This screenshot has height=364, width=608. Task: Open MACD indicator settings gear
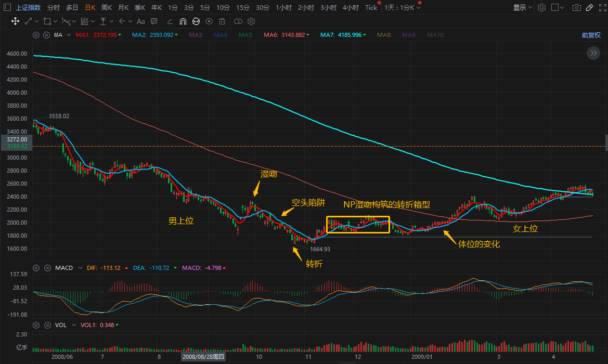(x=36, y=268)
